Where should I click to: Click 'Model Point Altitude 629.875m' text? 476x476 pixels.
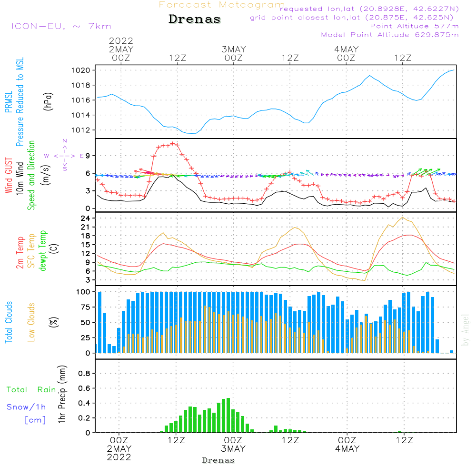click(390, 35)
